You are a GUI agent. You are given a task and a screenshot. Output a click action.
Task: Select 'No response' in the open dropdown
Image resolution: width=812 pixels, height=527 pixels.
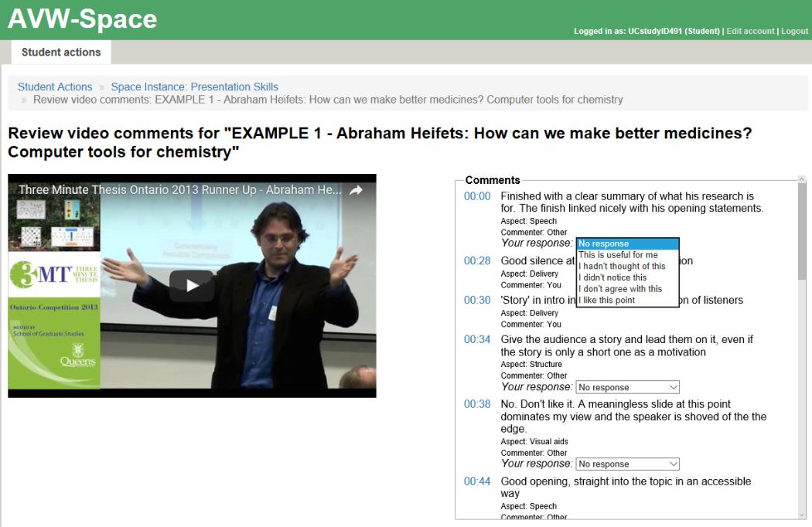pos(627,243)
